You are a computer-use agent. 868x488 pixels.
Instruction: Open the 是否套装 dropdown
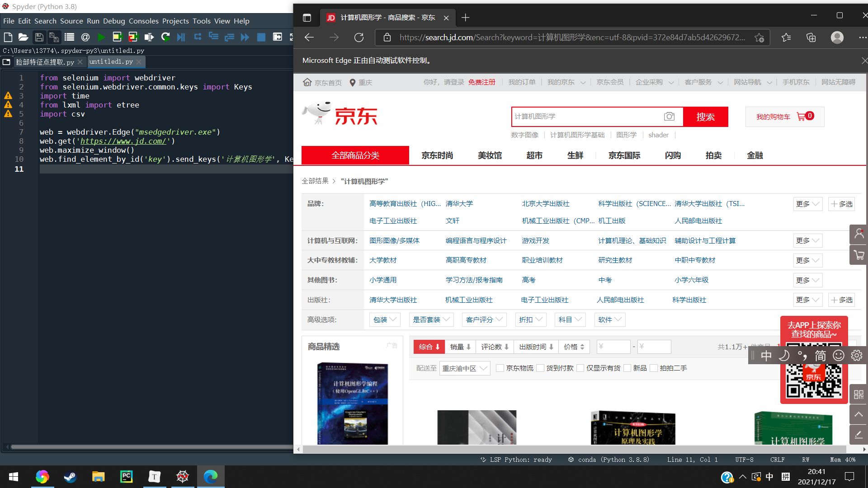click(x=431, y=319)
